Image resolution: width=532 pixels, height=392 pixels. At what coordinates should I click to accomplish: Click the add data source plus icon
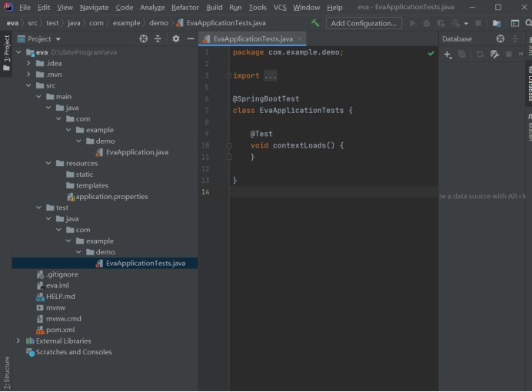tap(447, 55)
